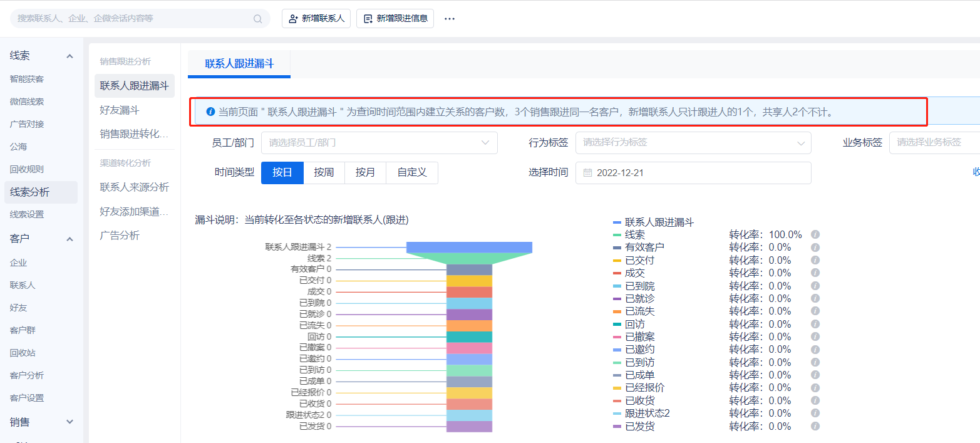Switch to 联系人跟进漏斗 tab

[x=239, y=64]
